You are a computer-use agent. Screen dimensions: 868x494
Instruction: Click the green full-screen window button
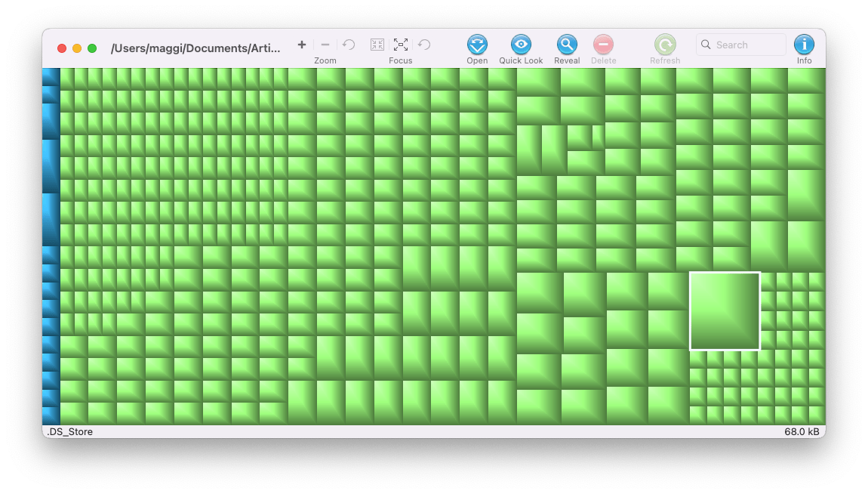[x=92, y=48]
